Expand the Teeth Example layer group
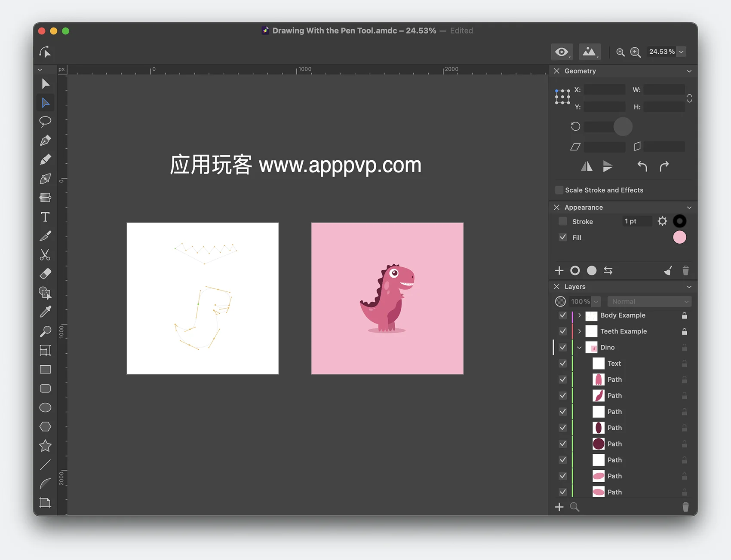 (579, 331)
